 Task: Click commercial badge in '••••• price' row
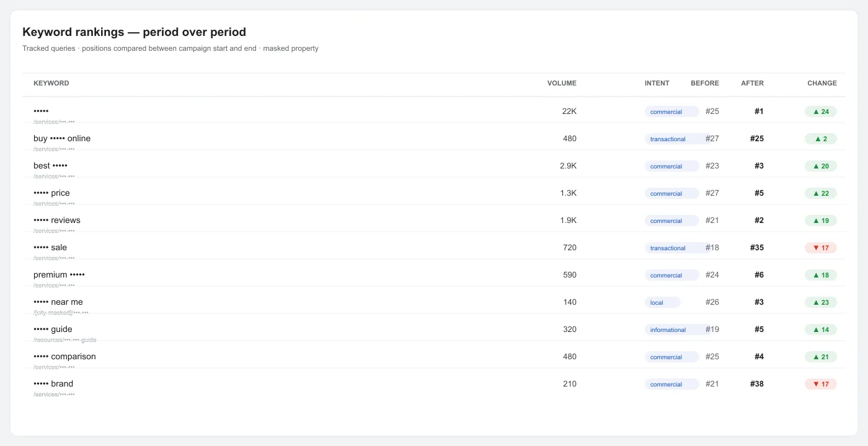click(x=672, y=194)
